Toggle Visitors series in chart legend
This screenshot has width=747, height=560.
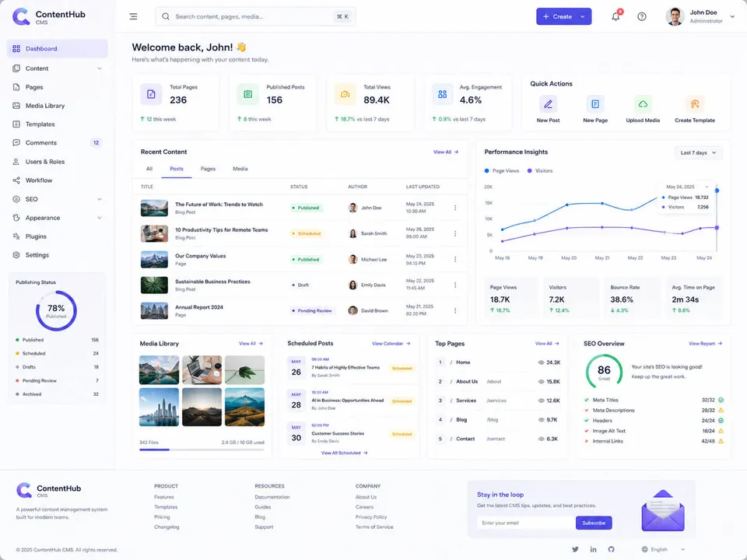[x=540, y=170]
